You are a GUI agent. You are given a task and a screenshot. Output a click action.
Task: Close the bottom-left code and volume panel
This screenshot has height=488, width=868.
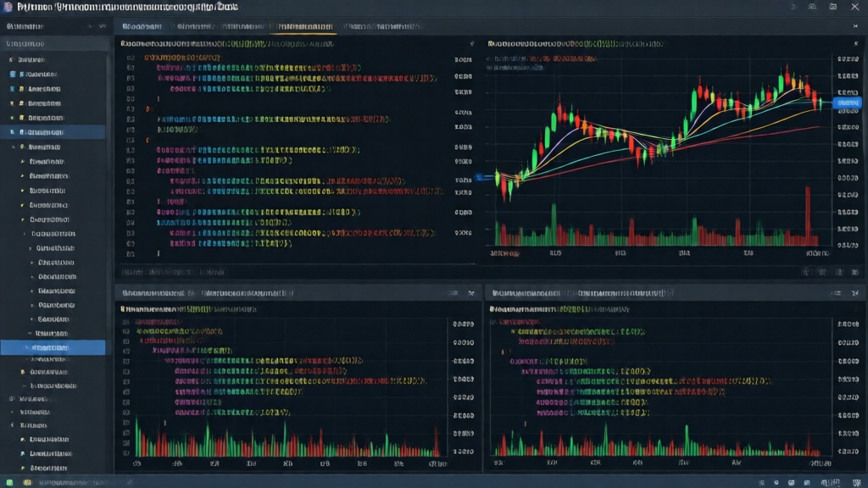coord(471,293)
